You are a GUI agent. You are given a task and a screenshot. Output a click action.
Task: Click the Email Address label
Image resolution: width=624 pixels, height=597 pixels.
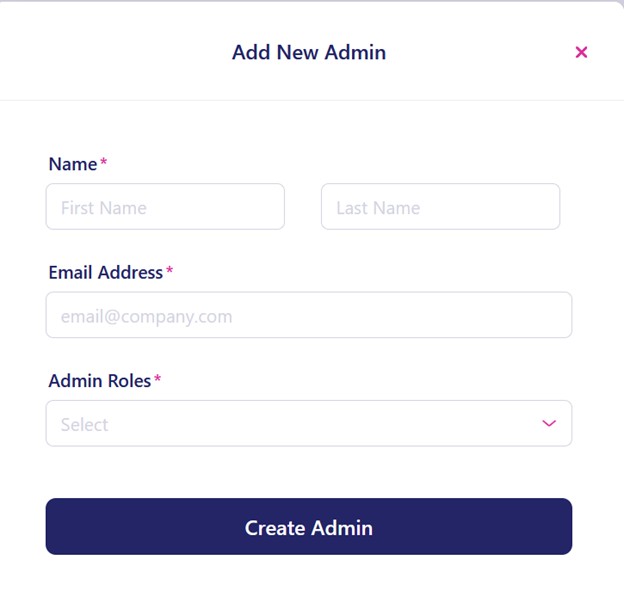[105, 272]
